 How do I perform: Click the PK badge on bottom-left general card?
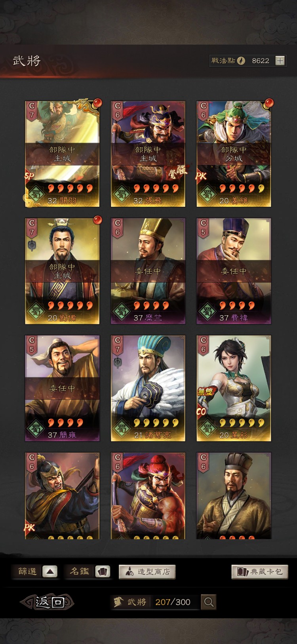(x=29, y=528)
